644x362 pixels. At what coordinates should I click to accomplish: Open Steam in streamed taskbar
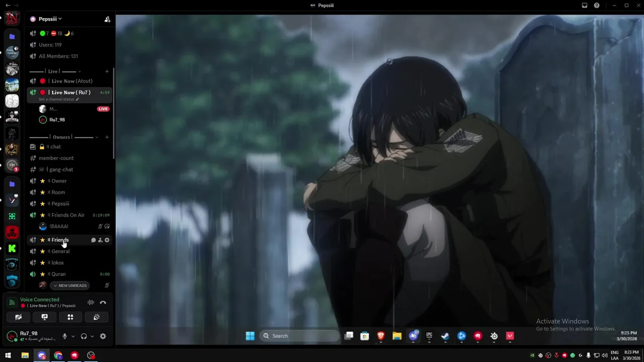[x=445, y=336]
